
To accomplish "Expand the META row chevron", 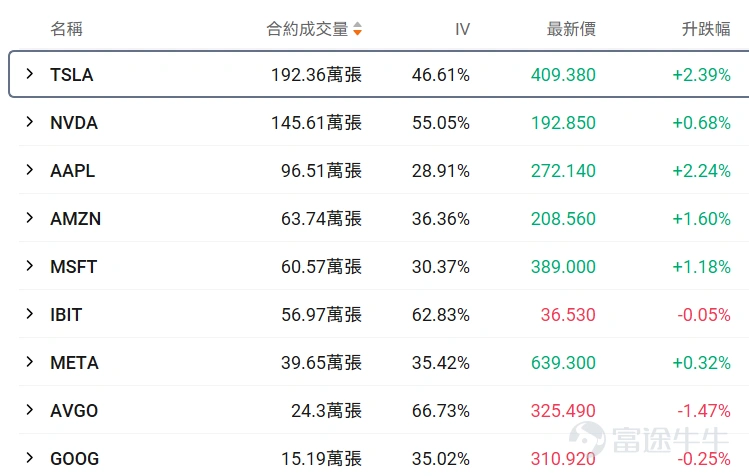I will click(x=30, y=362).
